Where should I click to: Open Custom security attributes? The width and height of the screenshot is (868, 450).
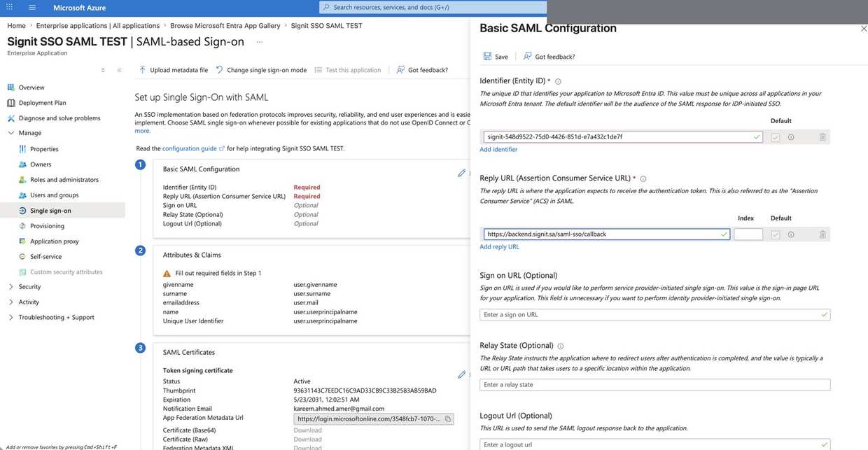(66, 272)
